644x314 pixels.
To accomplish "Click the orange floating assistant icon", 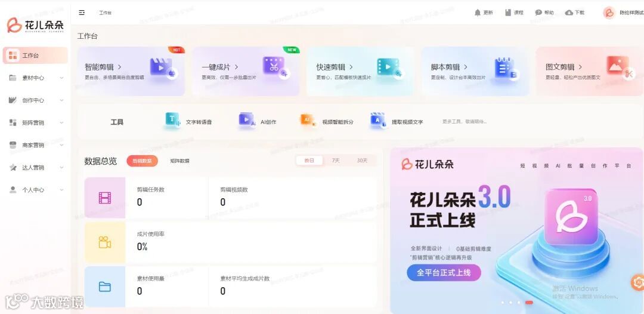I will pos(637,282).
